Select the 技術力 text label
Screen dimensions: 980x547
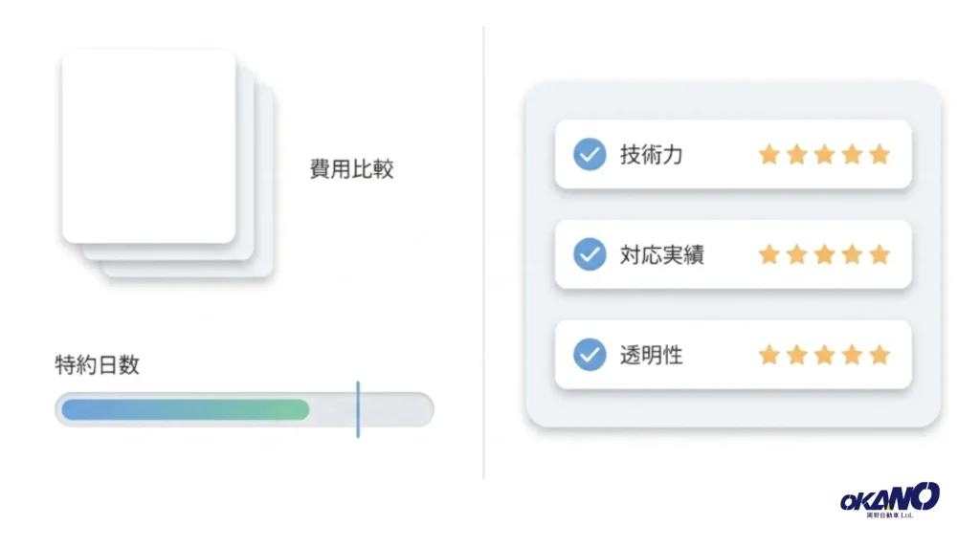[651, 155]
